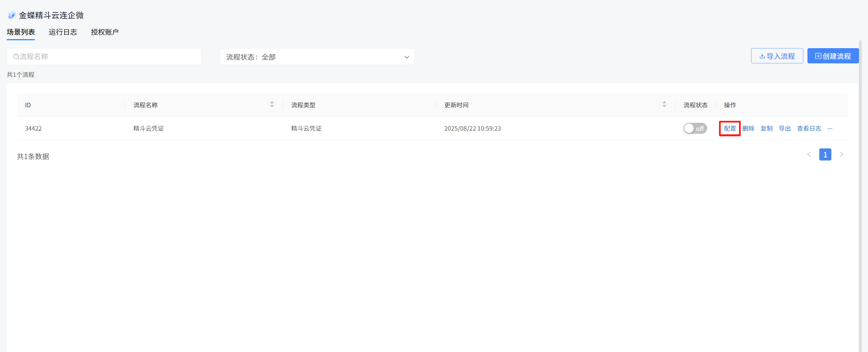The image size is (868, 352).
Task: Switch to 授权账户 tab
Action: point(104,32)
